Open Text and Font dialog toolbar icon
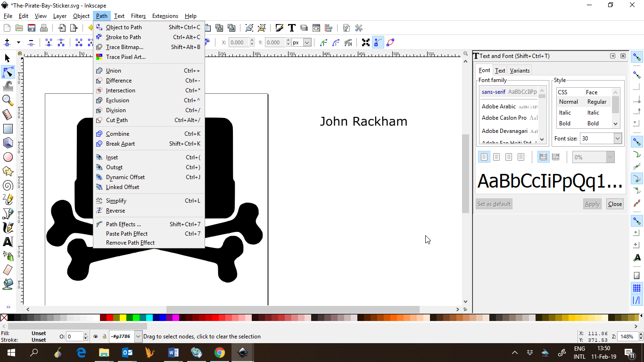This screenshot has width=644, height=362. [x=292, y=28]
